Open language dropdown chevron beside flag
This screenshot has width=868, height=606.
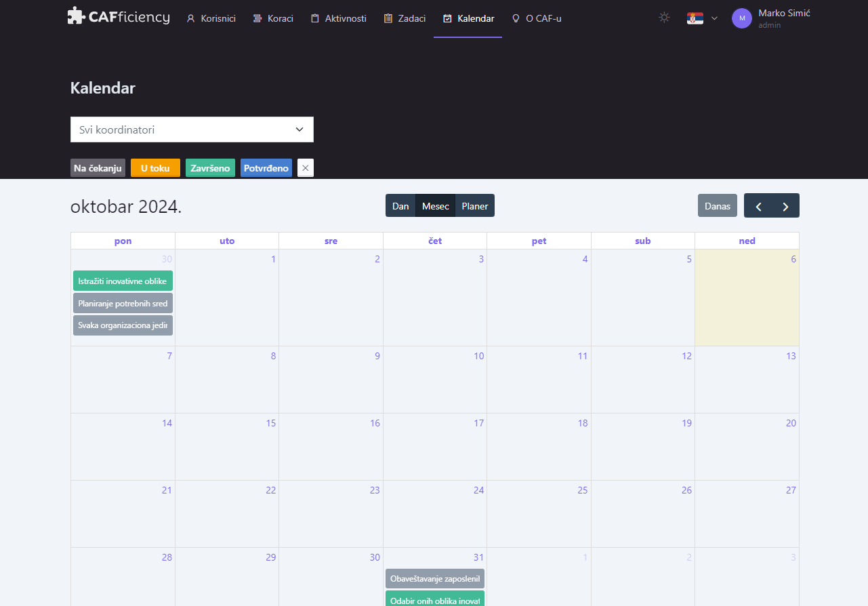tap(714, 18)
